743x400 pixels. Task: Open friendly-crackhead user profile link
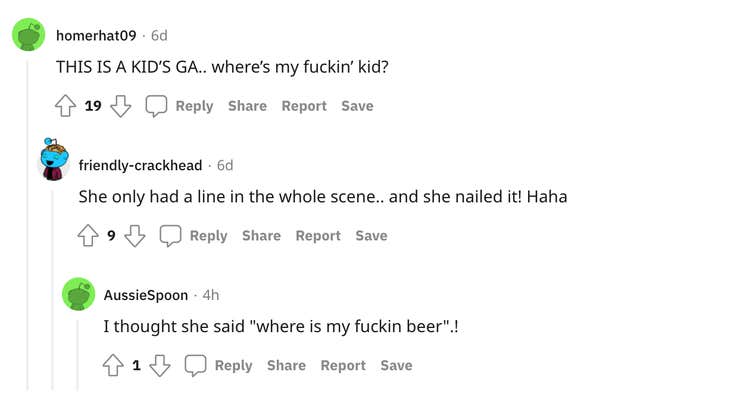140,165
